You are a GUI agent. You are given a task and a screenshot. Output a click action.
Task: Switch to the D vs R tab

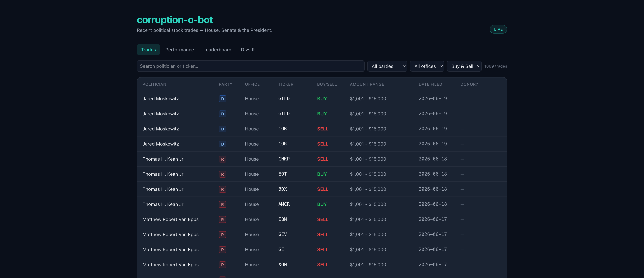248,49
